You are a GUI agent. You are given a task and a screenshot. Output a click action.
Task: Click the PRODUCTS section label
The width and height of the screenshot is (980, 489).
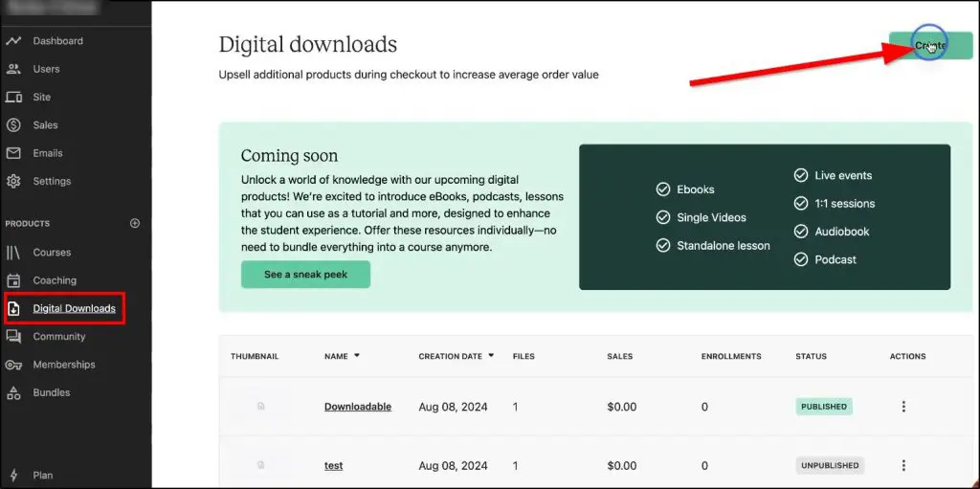(28, 224)
